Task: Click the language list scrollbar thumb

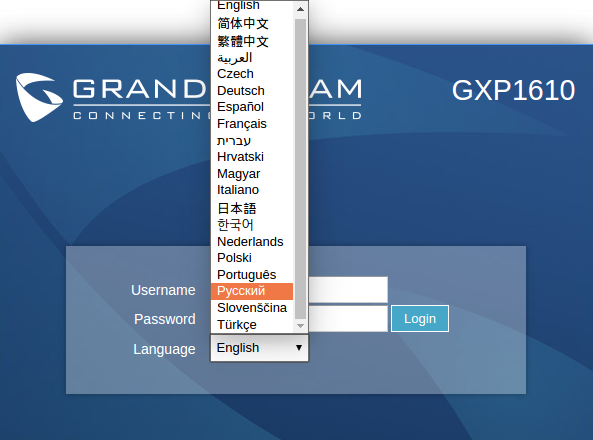Action: (300, 169)
